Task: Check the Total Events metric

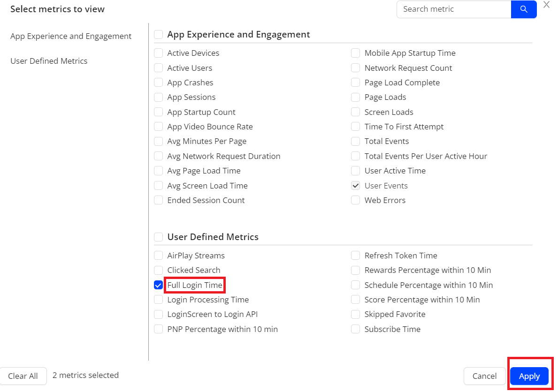Action: [356, 141]
